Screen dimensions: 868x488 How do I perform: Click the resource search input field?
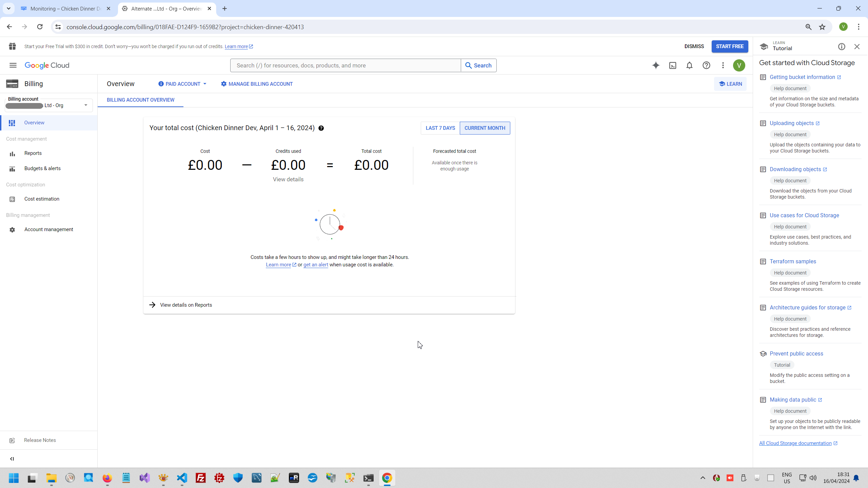345,65
